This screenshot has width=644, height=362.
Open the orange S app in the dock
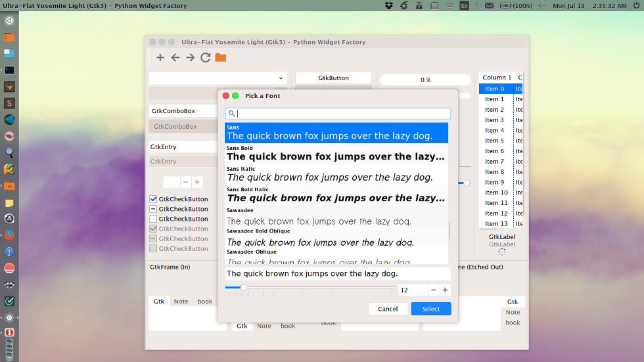click(x=9, y=103)
